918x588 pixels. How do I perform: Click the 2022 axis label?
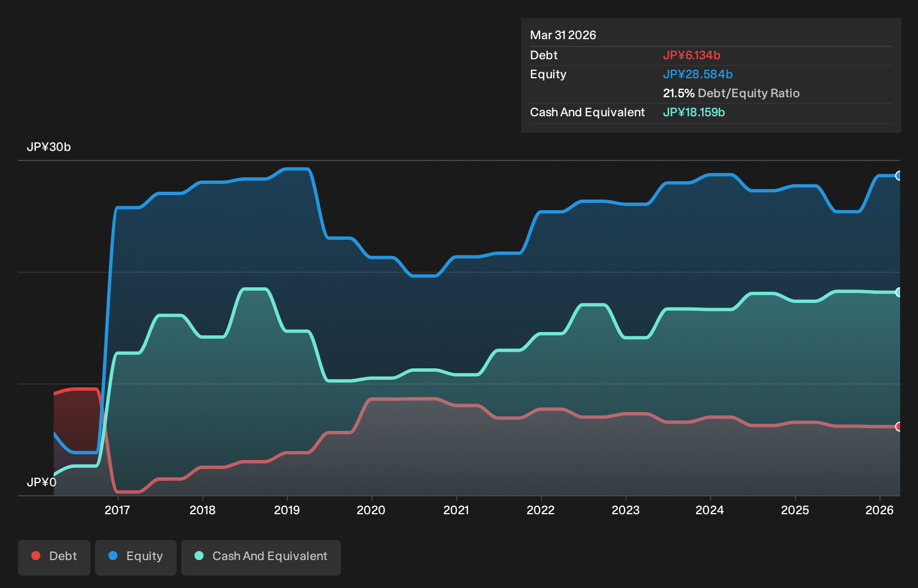click(541, 510)
